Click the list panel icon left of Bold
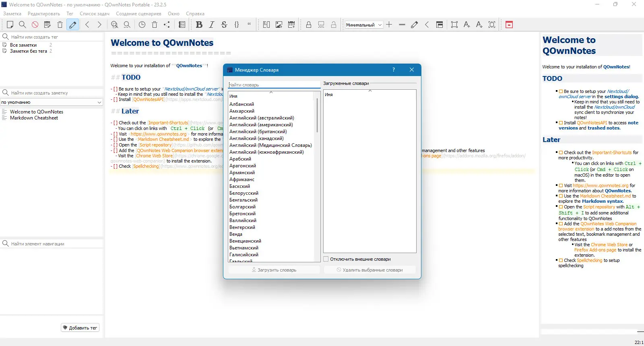The height and width of the screenshot is (346, 644). coord(182,25)
